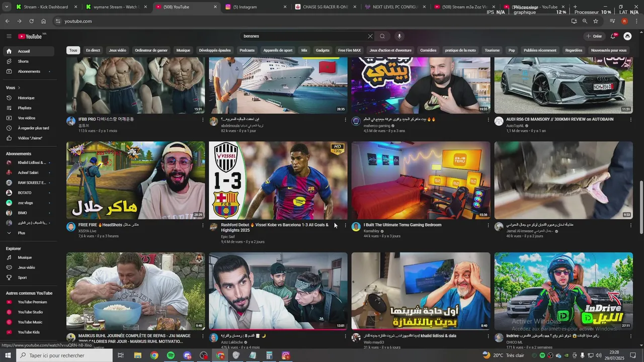Open Spotify from the Windows taskbar
The width and height of the screenshot is (644, 362).
[x=171, y=355]
